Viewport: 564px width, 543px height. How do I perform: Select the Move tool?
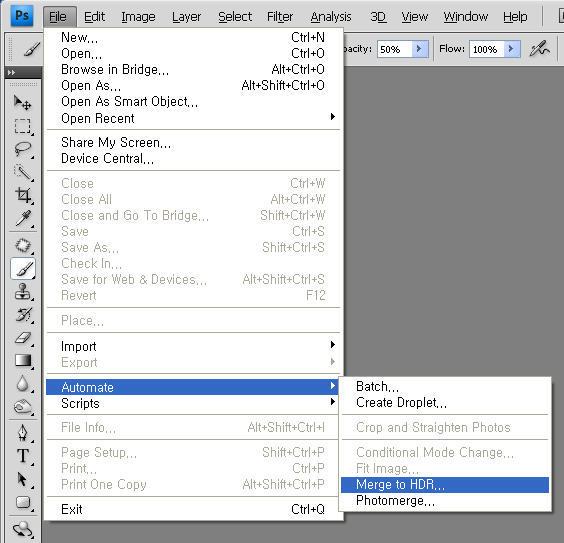click(x=23, y=102)
